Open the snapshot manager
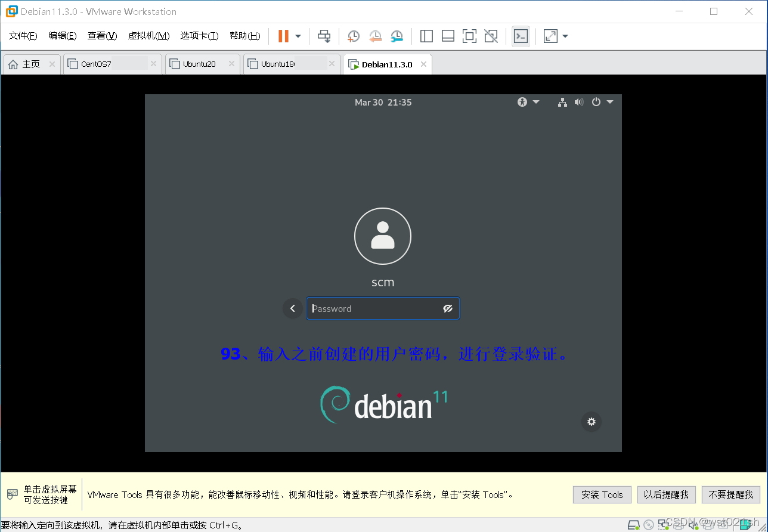The width and height of the screenshot is (768, 532). [x=397, y=36]
